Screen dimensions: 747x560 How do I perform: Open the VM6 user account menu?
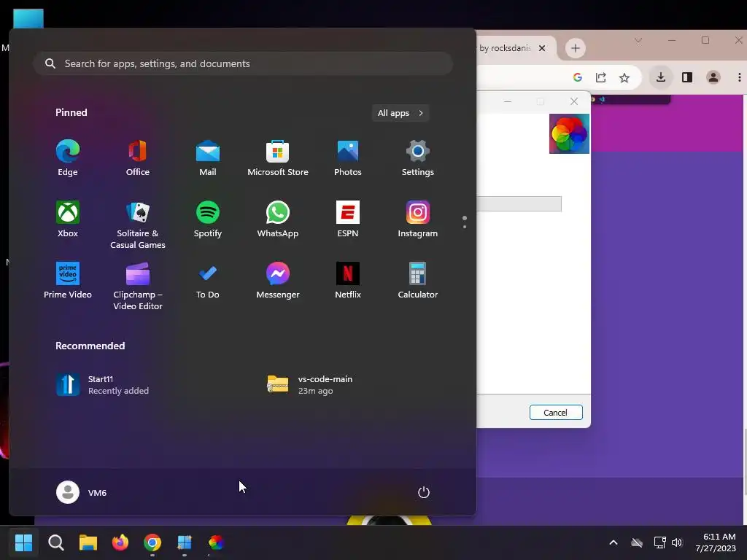click(82, 492)
